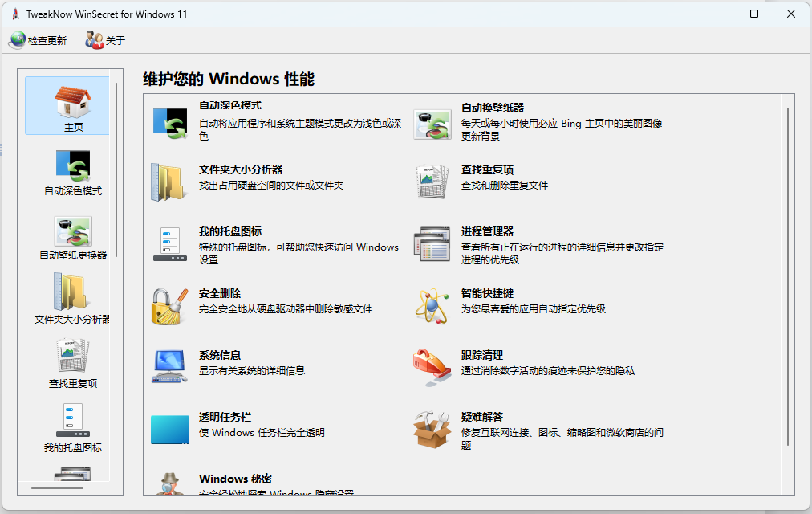This screenshot has width=812, height=514.
Task: Click description 使 Windows 任务栏完全透明
Action: (x=262, y=432)
